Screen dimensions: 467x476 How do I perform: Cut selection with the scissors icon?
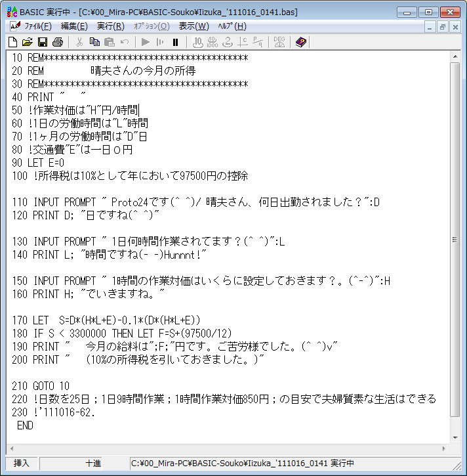click(79, 42)
